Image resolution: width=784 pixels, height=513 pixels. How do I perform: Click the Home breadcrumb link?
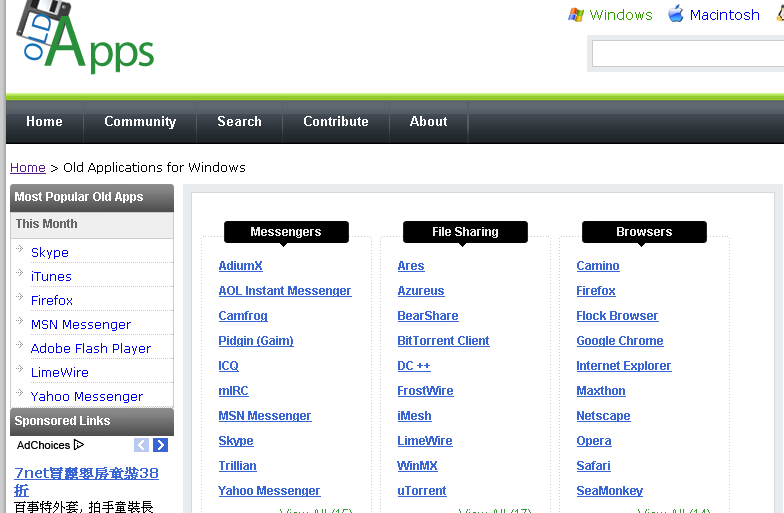[28, 168]
